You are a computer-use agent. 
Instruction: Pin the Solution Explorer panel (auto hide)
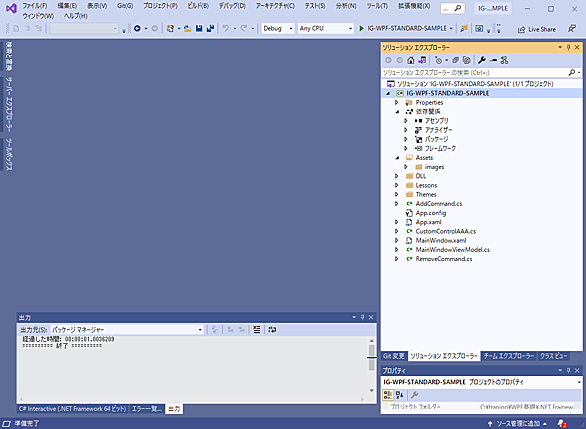coord(569,47)
